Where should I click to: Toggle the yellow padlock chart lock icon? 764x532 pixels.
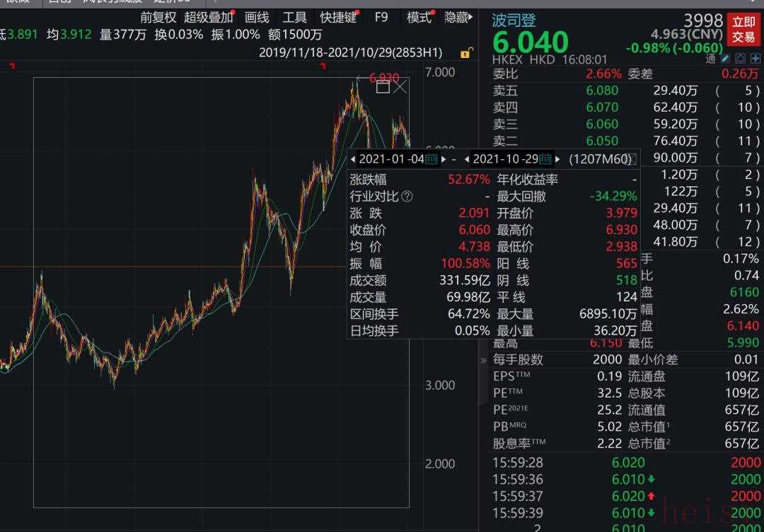click(x=466, y=52)
